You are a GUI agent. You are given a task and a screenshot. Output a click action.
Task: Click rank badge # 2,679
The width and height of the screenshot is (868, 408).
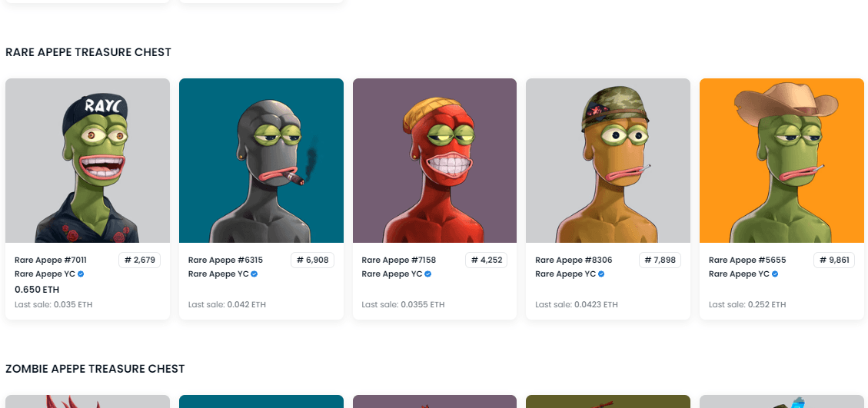click(x=139, y=260)
